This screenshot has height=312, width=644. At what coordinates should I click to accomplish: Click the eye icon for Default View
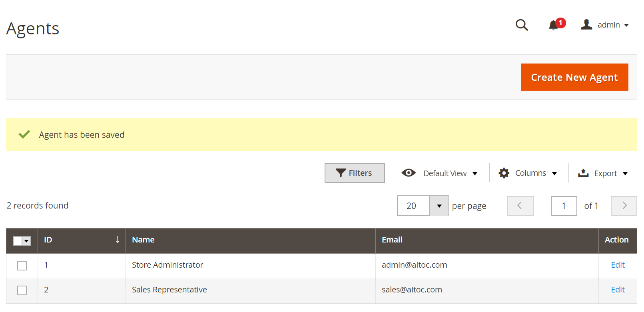pos(409,173)
